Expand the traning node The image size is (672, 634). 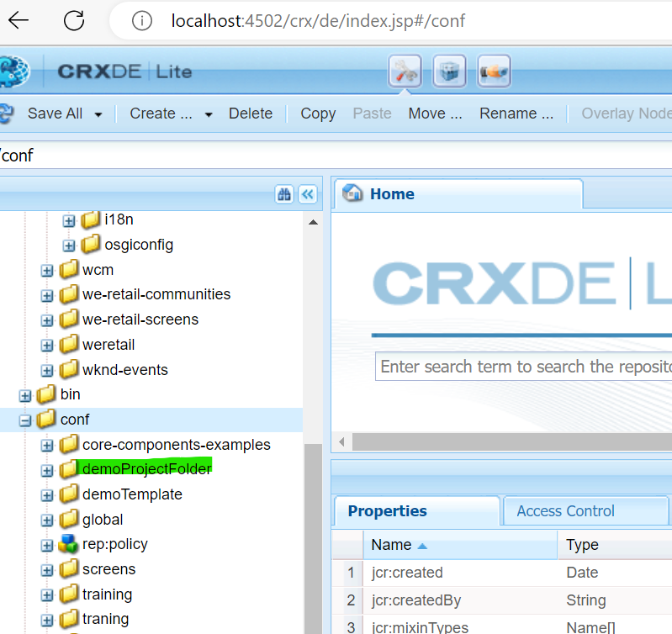[x=47, y=621]
